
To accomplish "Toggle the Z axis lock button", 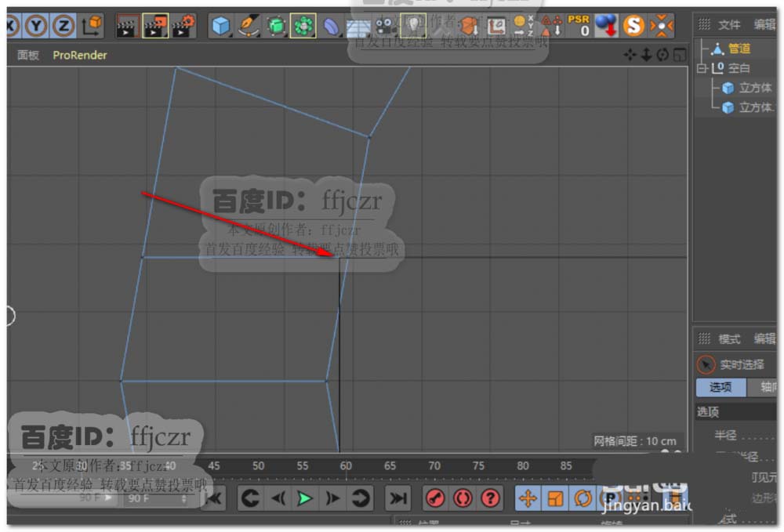I will point(64,26).
